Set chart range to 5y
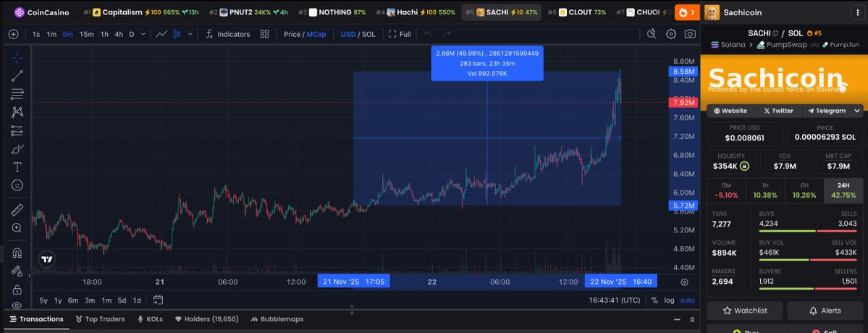 coord(43,300)
